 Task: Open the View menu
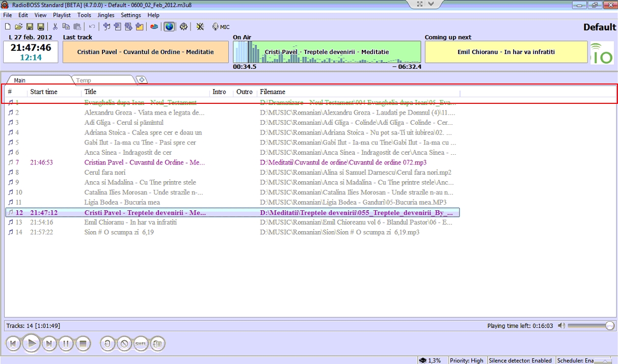click(x=40, y=15)
